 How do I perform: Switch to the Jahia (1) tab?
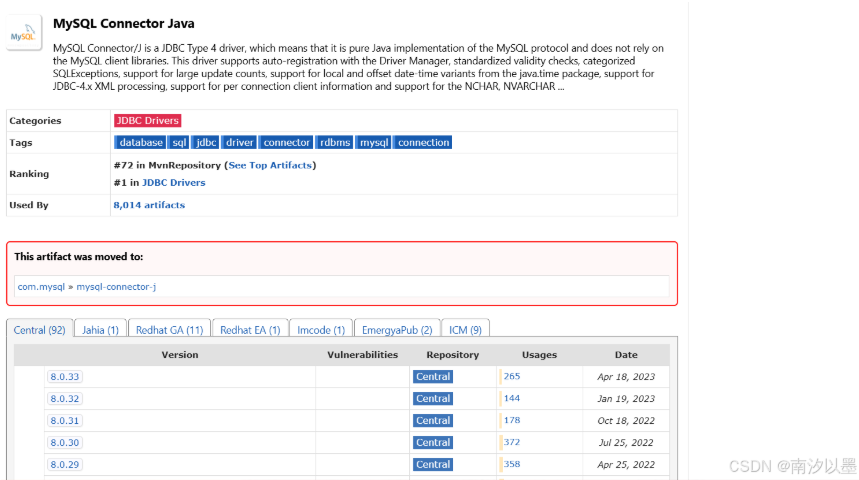[100, 330]
